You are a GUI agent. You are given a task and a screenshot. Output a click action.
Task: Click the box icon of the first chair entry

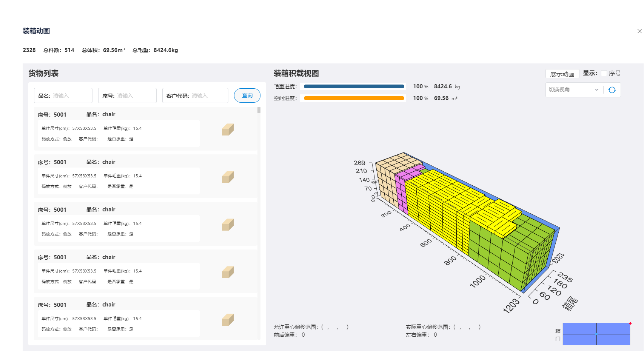pyautogui.click(x=228, y=129)
